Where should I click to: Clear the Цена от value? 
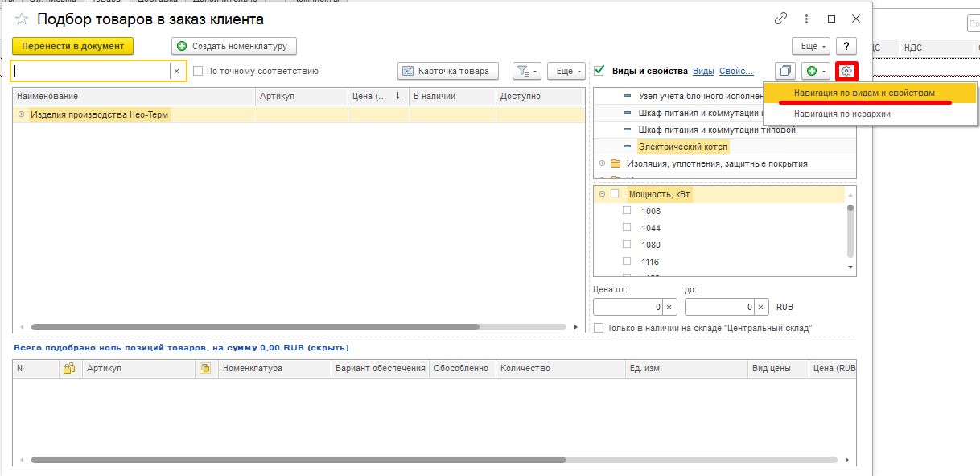click(x=669, y=307)
